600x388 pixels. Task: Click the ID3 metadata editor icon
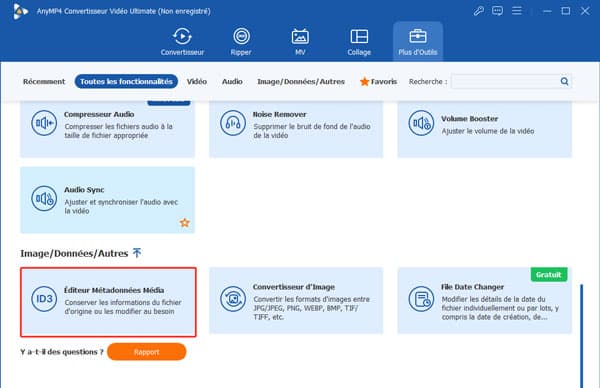tap(44, 299)
